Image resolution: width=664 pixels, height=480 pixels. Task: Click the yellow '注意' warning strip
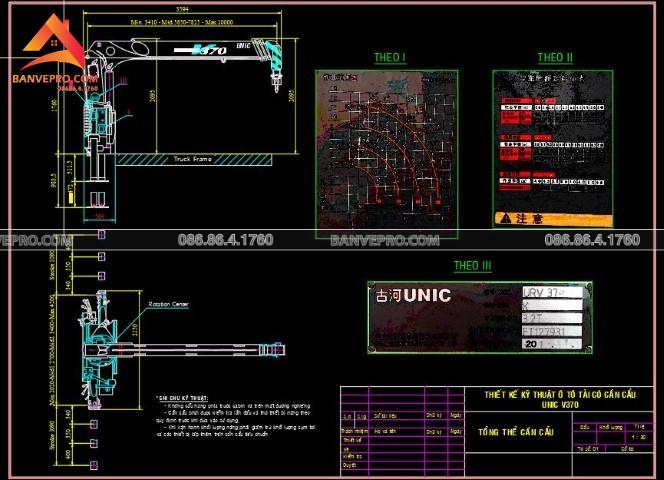tap(553, 219)
